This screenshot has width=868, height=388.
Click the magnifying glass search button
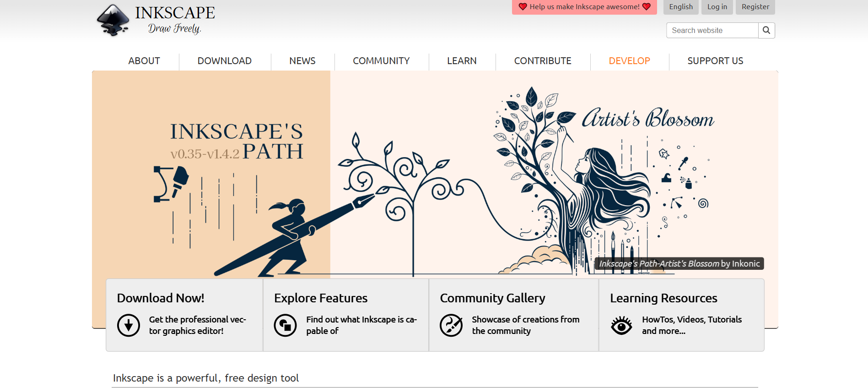coord(766,30)
